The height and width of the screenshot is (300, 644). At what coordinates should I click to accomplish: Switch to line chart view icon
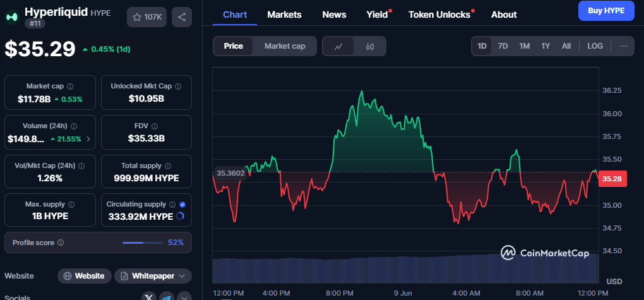click(x=338, y=47)
